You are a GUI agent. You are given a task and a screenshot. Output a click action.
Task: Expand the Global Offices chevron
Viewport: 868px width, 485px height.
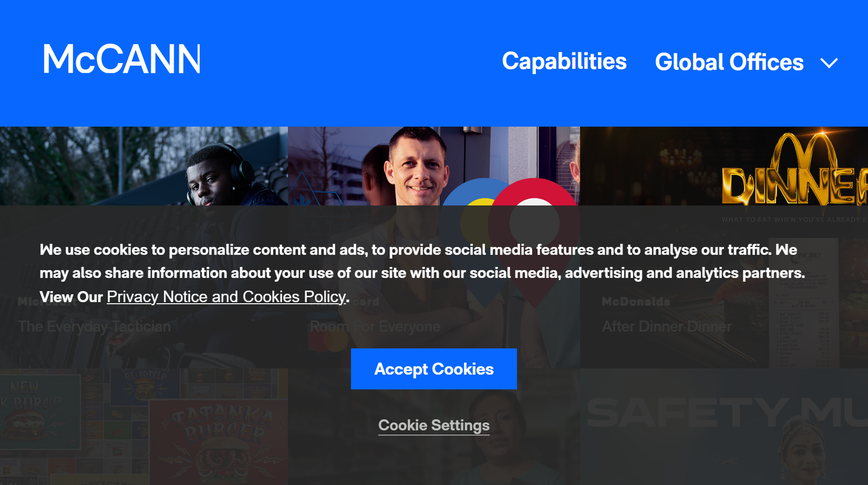[829, 62]
